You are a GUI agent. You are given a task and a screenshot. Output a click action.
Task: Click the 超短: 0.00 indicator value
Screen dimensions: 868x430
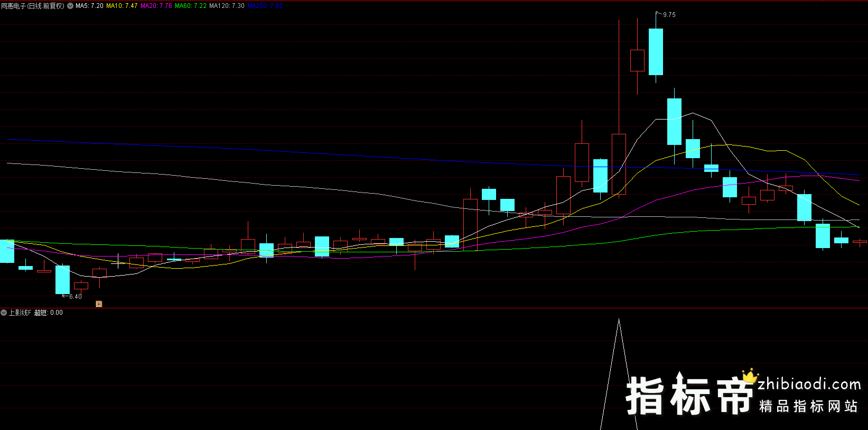point(49,313)
